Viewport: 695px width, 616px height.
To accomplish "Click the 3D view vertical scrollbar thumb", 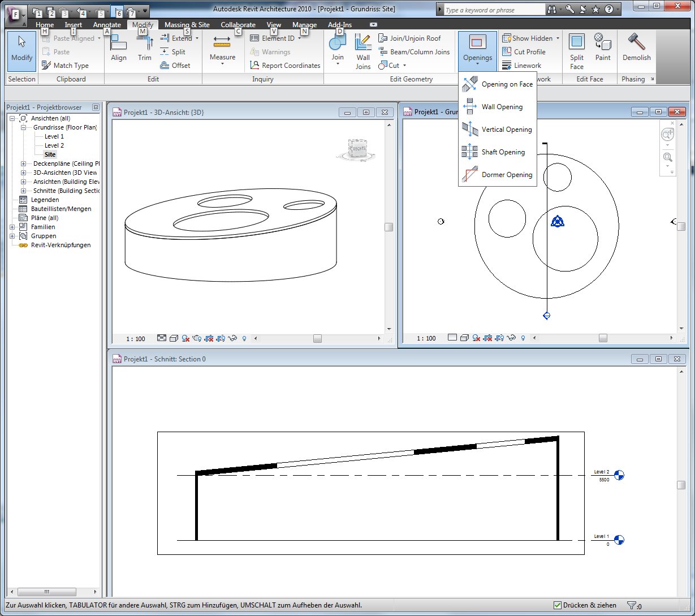I will 388,227.
